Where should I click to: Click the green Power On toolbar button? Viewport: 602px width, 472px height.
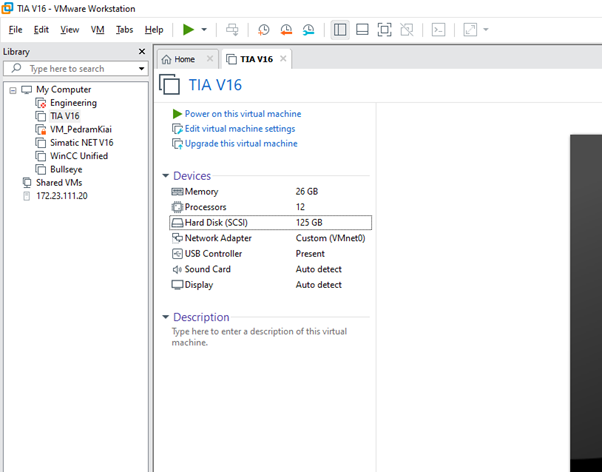tap(188, 30)
